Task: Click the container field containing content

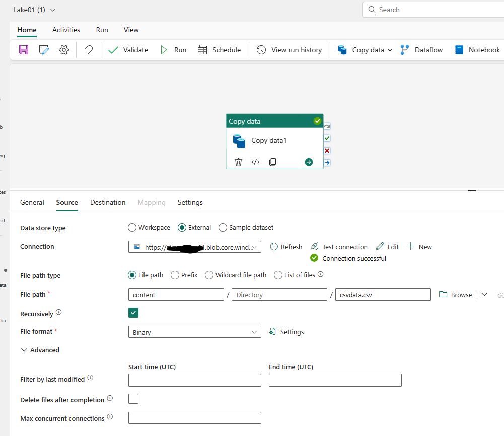Action: (x=176, y=295)
